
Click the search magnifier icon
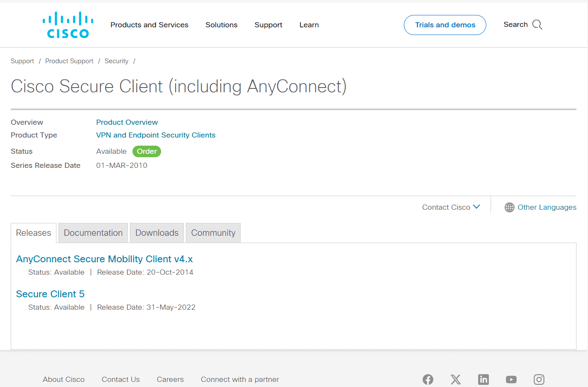537,25
